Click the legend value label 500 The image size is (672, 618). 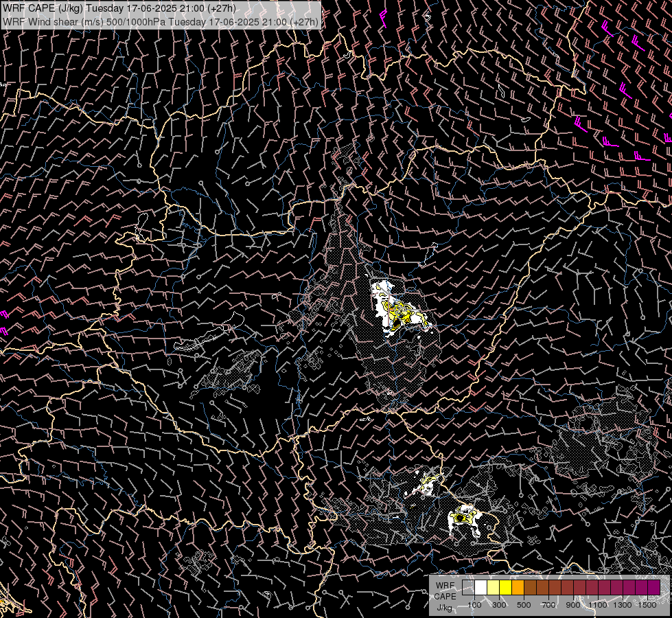pyautogui.click(x=524, y=605)
